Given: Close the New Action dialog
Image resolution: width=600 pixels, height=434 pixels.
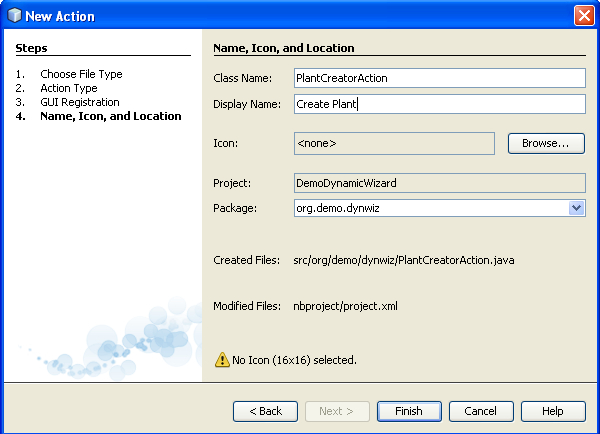Looking at the screenshot, I should 584,14.
